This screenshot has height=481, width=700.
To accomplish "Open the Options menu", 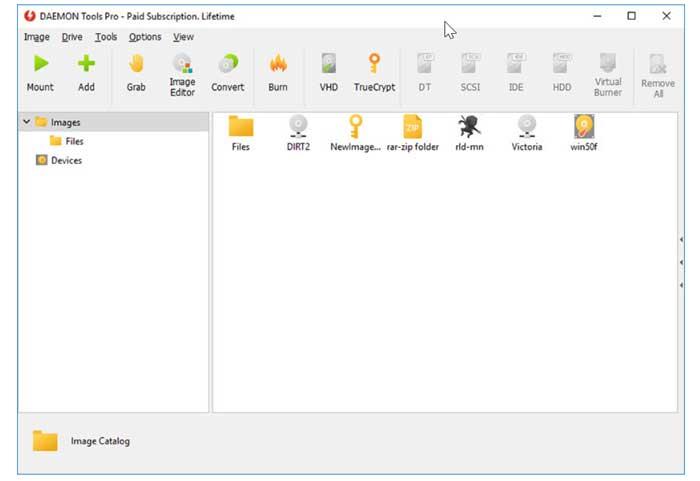I will (x=145, y=37).
